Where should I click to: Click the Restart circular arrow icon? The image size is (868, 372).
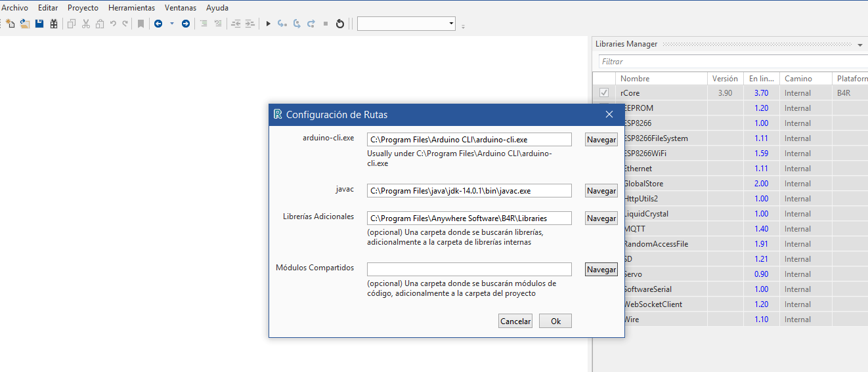coord(339,24)
